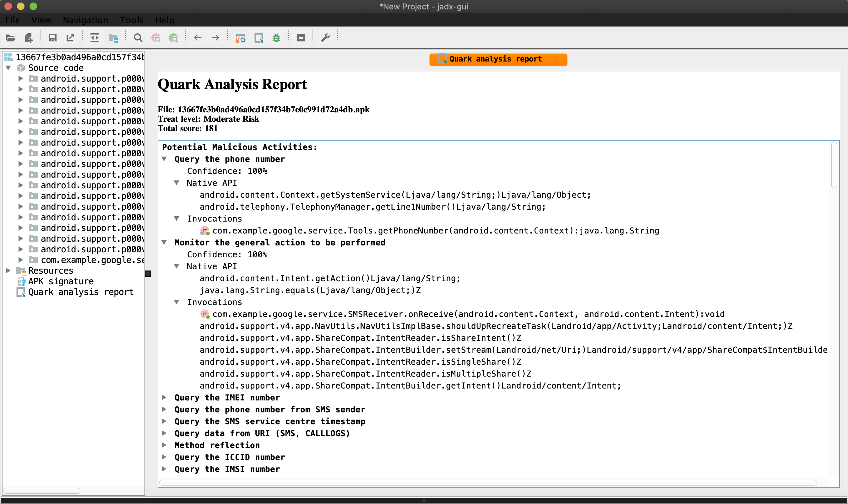The image size is (848, 504).
Task: Toggle the flatten packages icon
Action: 113,38
